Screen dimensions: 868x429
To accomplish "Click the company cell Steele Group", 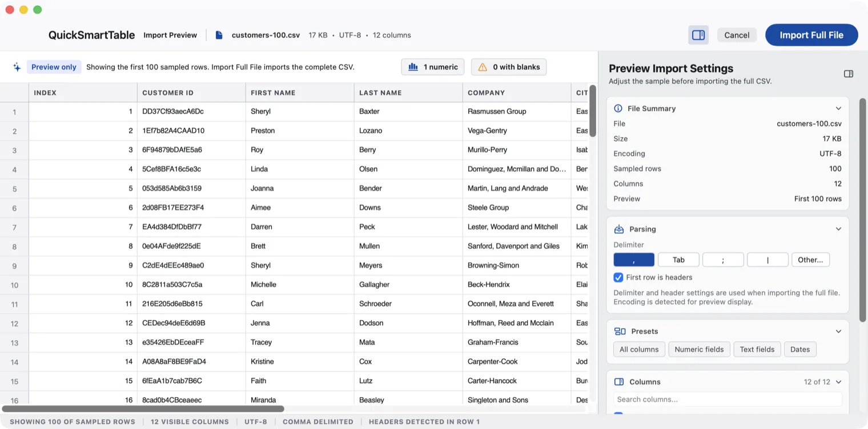I will click(517, 208).
